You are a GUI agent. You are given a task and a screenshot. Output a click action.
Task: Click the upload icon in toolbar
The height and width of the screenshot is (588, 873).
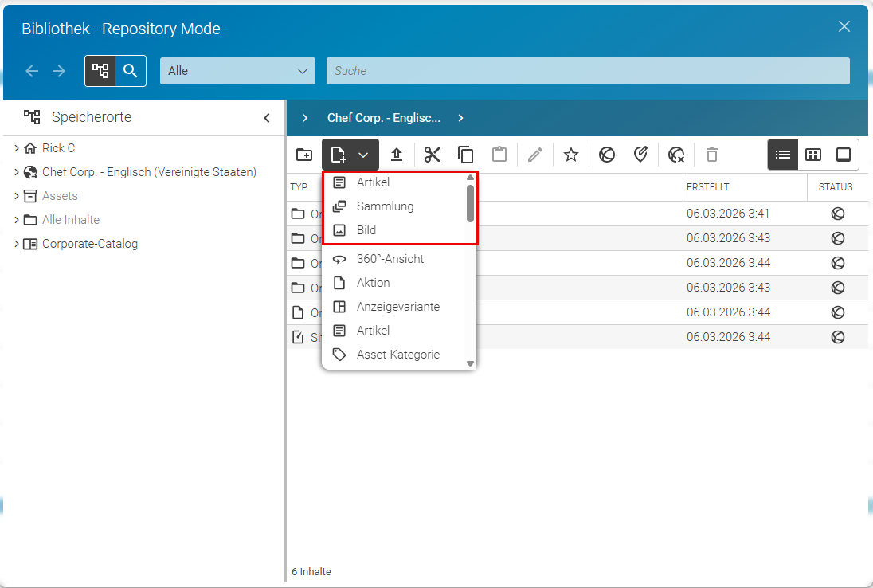pos(397,155)
